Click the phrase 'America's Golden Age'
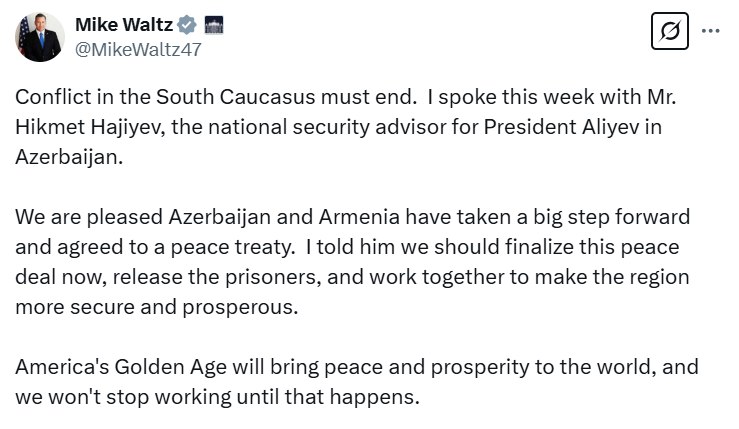 121,367
